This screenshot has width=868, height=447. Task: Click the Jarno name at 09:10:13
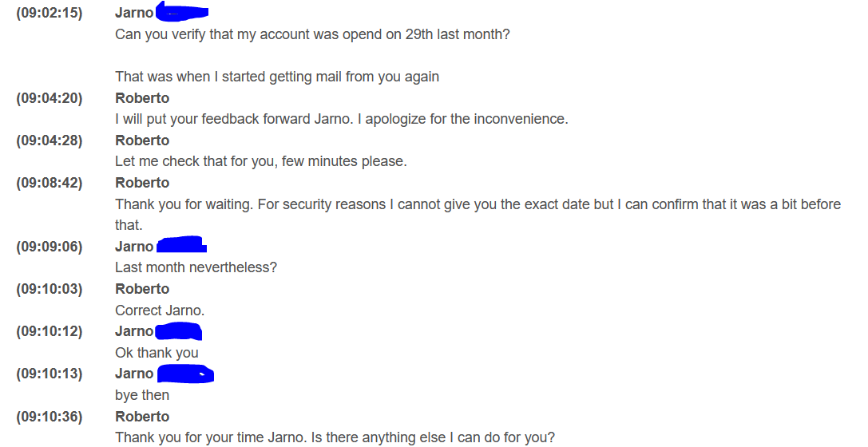click(134, 374)
